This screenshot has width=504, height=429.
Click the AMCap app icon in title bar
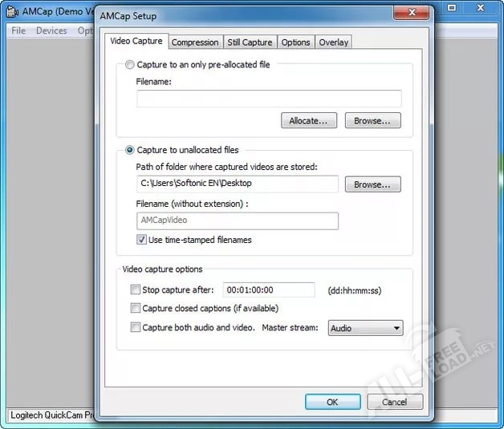12,12
